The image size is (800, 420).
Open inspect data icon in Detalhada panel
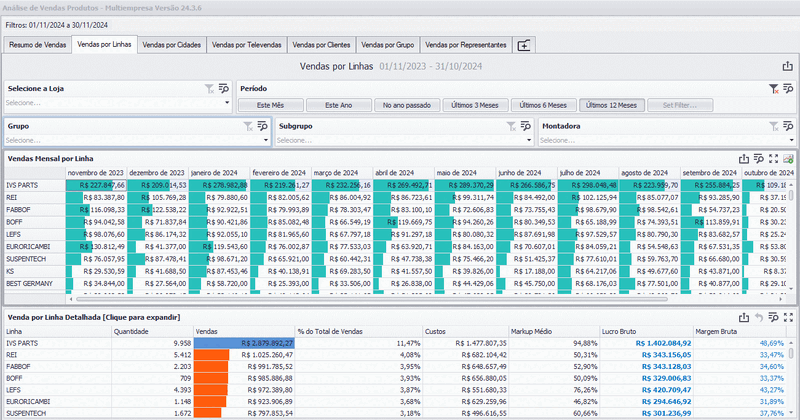[x=773, y=317]
